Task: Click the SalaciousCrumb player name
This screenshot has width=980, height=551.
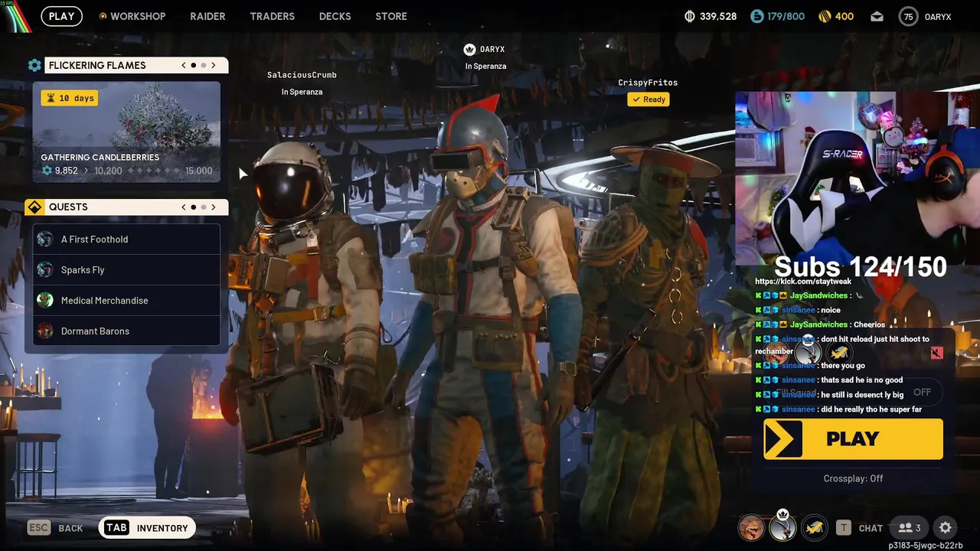Action: click(x=302, y=75)
